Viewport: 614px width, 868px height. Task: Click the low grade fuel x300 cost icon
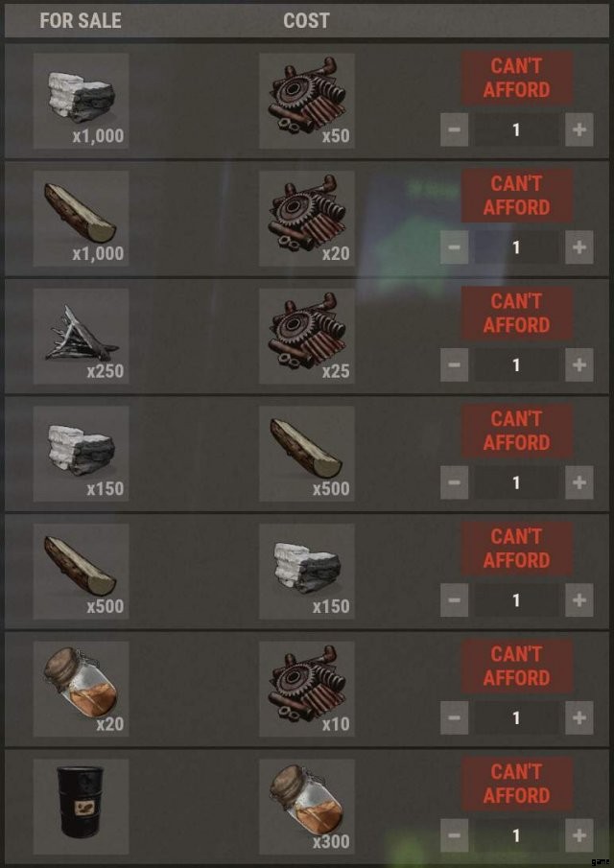pyautogui.click(x=307, y=807)
